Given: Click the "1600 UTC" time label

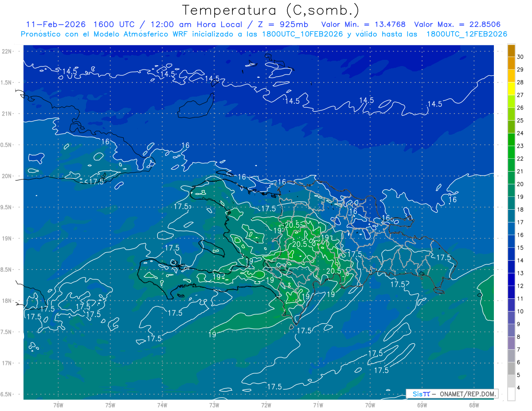Looking at the screenshot, I should coord(114,24).
